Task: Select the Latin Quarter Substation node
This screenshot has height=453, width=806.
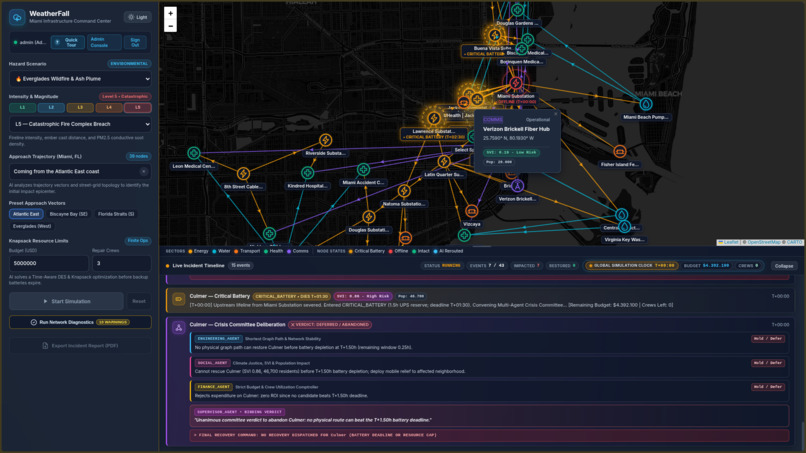Action: coord(444,162)
